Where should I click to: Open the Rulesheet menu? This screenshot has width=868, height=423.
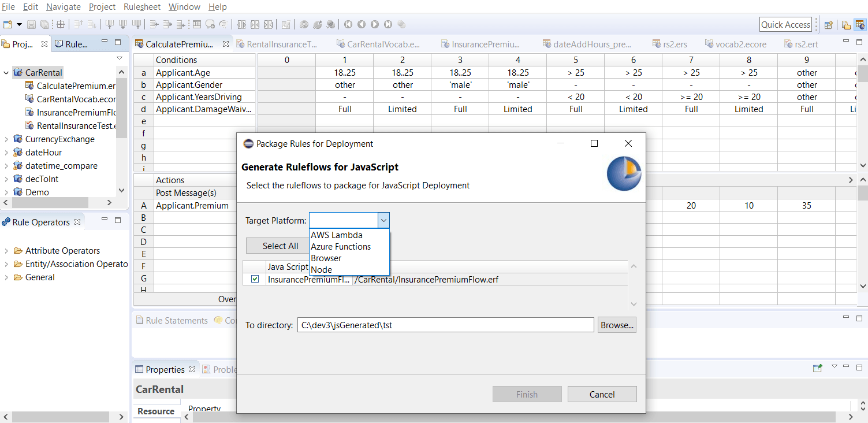click(142, 7)
